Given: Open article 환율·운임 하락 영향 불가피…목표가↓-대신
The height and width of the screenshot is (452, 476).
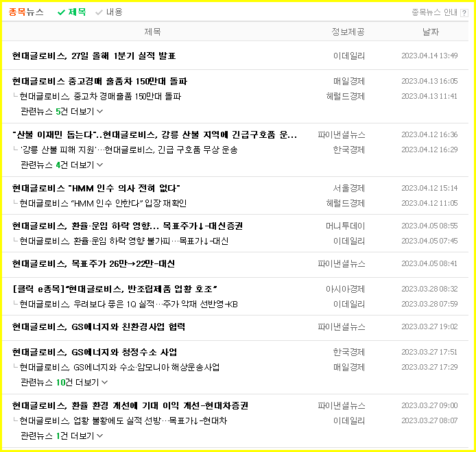Looking at the screenshot, I should [x=124, y=241].
